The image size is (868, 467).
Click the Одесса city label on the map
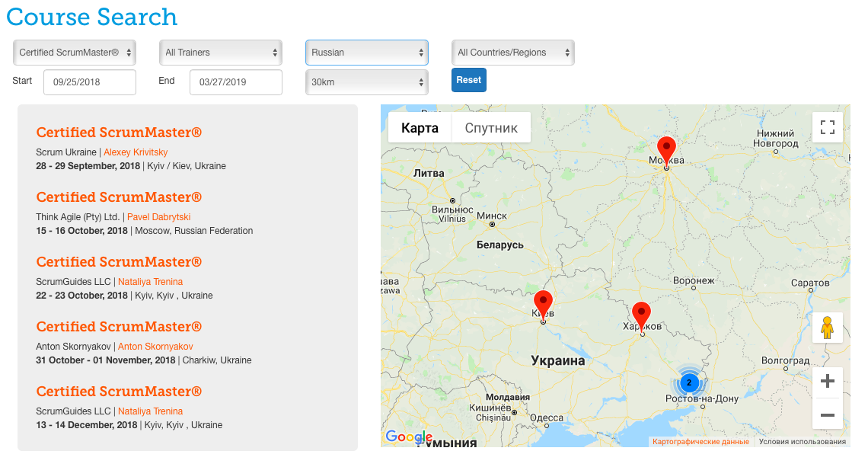(547, 417)
